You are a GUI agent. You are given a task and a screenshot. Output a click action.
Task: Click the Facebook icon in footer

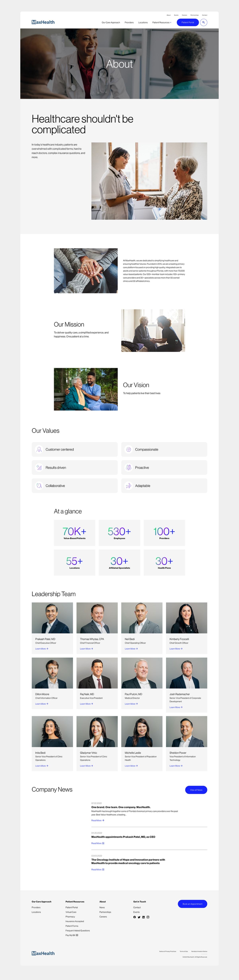(134, 917)
